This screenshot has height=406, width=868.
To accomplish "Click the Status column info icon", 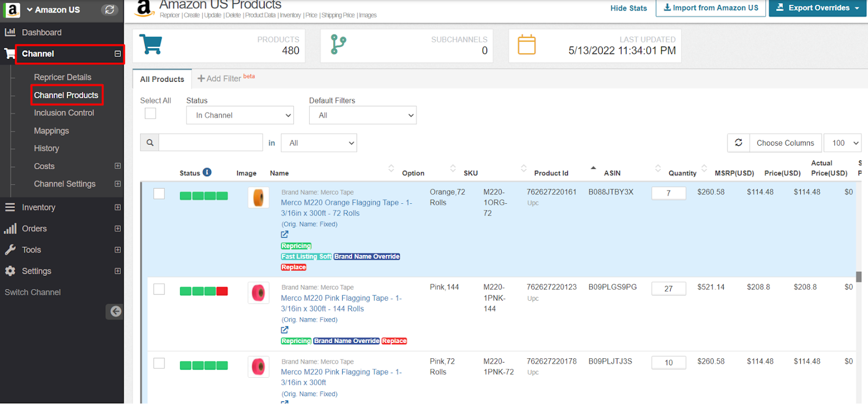I will tap(207, 172).
